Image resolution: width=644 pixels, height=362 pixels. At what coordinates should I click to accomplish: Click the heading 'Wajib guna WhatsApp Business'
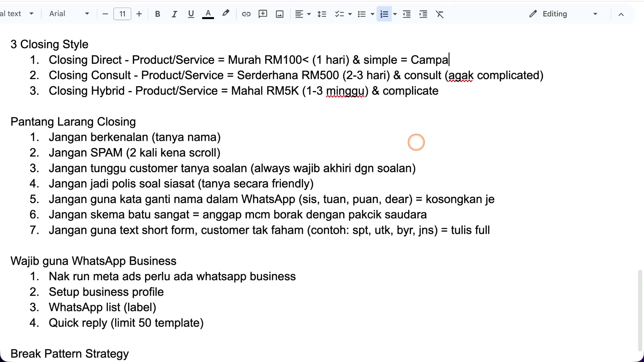(x=94, y=261)
